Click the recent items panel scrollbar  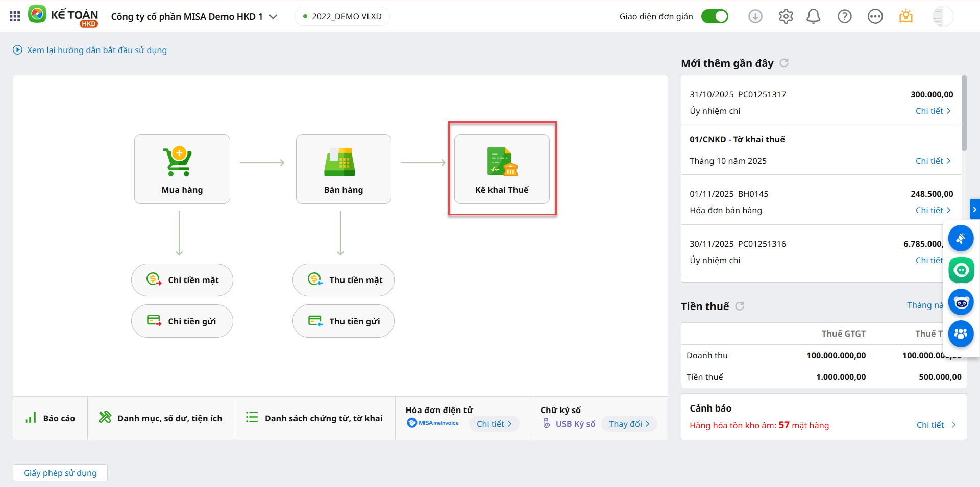pyautogui.click(x=964, y=113)
